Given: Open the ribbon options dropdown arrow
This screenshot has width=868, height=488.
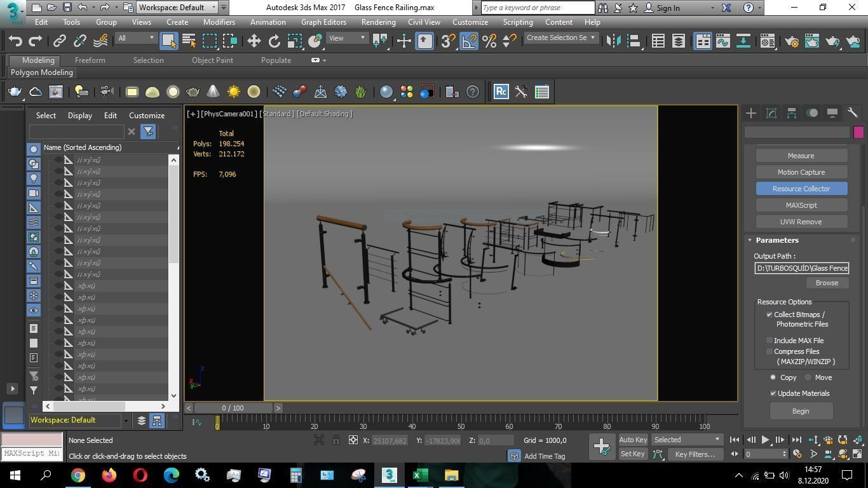Looking at the screenshot, I should pyautogui.click(x=325, y=60).
